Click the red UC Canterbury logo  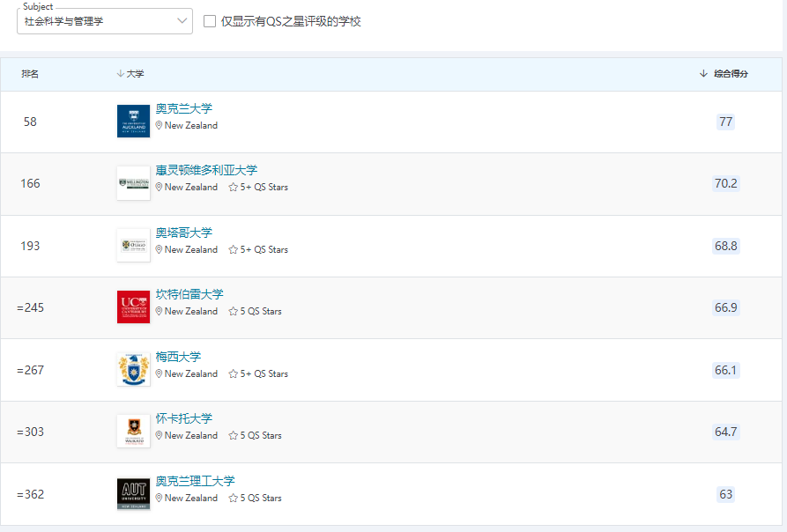pyautogui.click(x=133, y=307)
